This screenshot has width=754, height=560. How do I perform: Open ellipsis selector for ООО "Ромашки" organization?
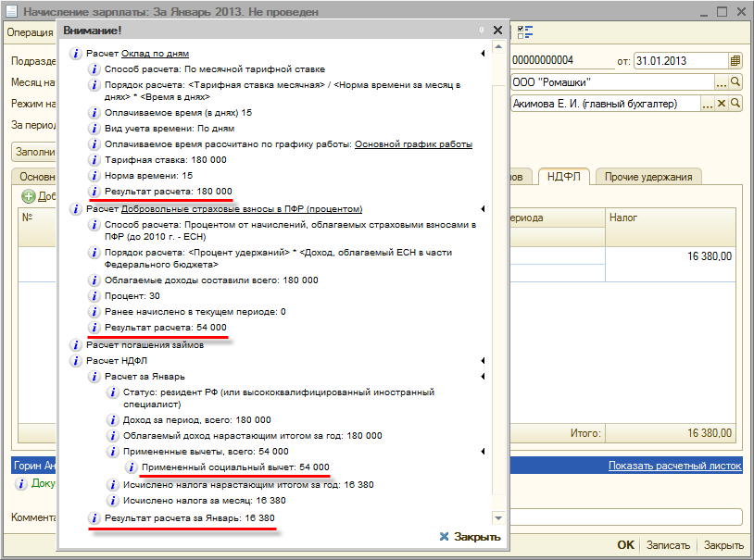721,82
